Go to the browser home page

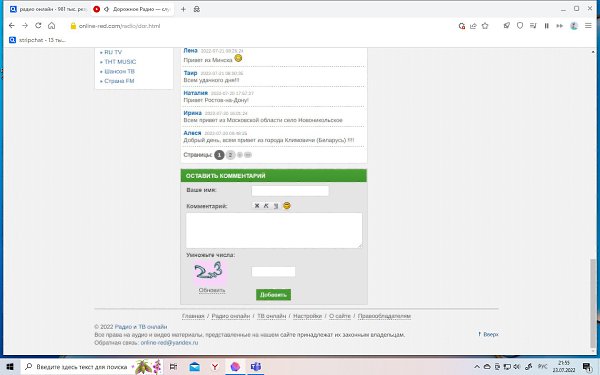(x=52, y=26)
